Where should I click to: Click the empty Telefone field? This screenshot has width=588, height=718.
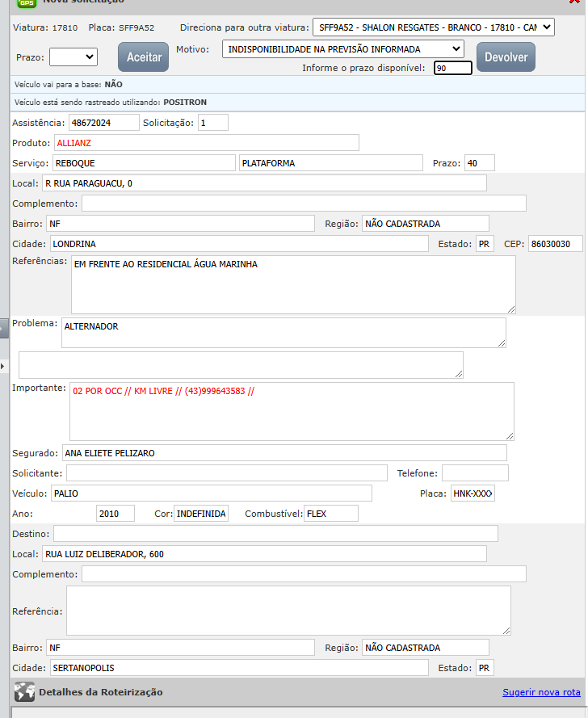[475, 473]
